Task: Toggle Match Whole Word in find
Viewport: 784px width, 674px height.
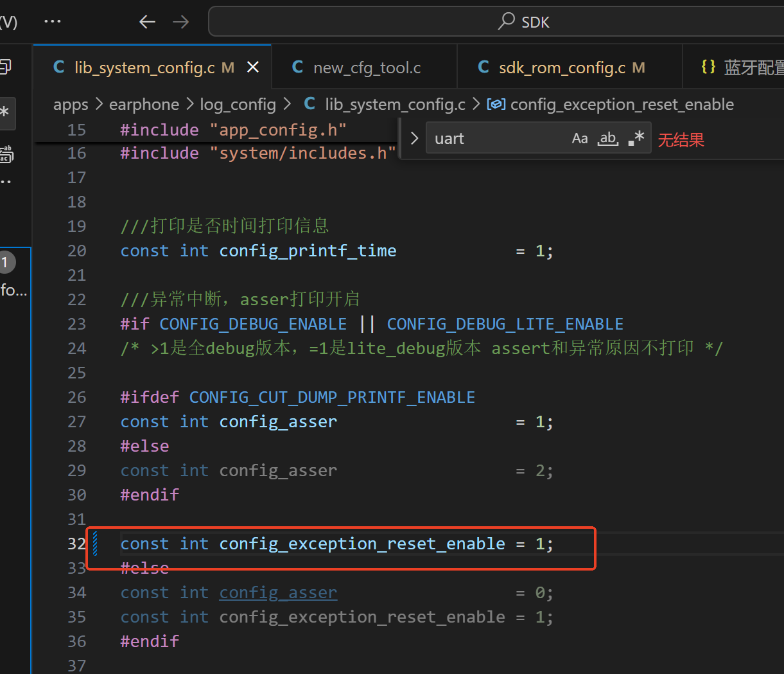Action: pyautogui.click(x=608, y=138)
